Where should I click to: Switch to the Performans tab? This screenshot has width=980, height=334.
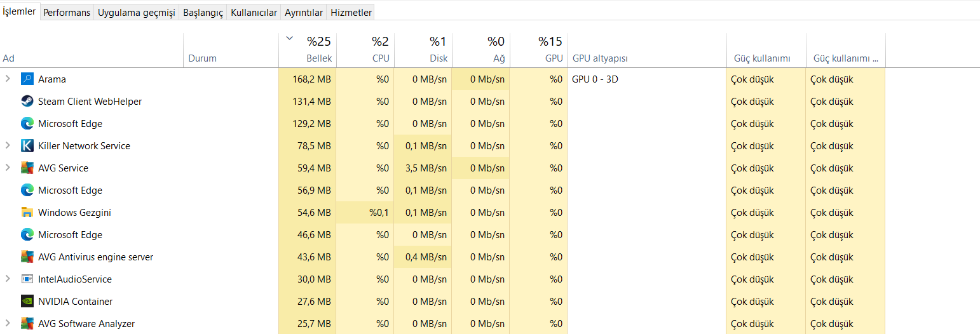coord(67,13)
